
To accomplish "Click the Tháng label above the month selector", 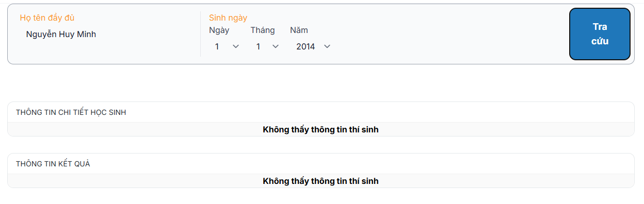I will 263,30.
